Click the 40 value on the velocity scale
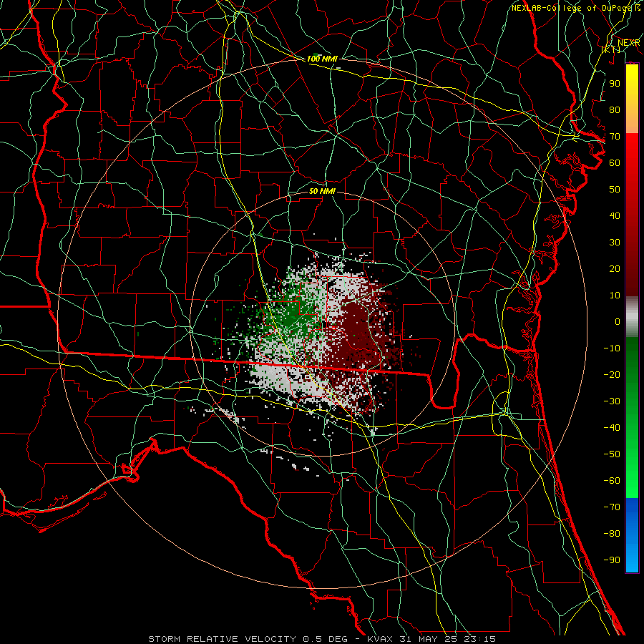The image size is (644, 644). click(x=615, y=216)
